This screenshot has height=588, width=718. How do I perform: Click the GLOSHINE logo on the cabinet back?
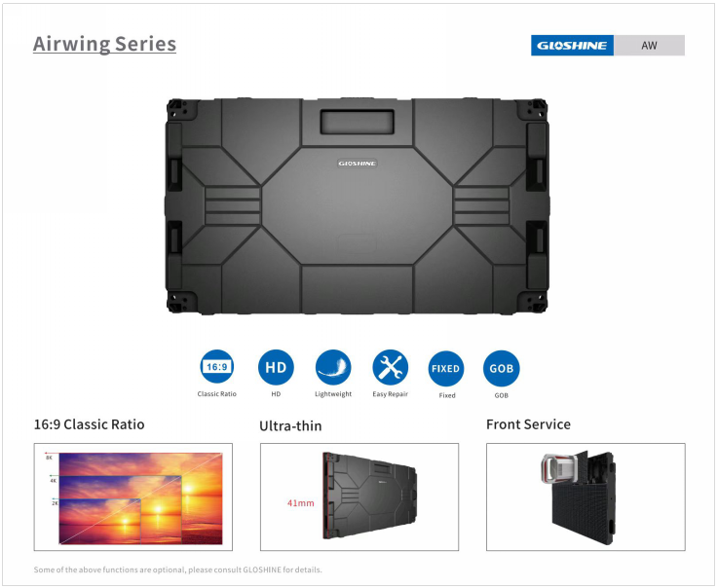coord(358,164)
